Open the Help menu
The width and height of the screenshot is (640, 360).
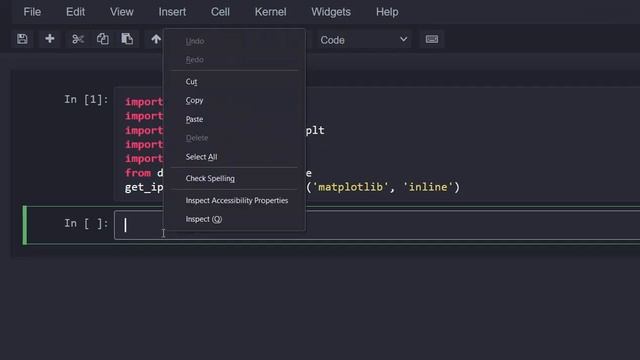click(387, 12)
